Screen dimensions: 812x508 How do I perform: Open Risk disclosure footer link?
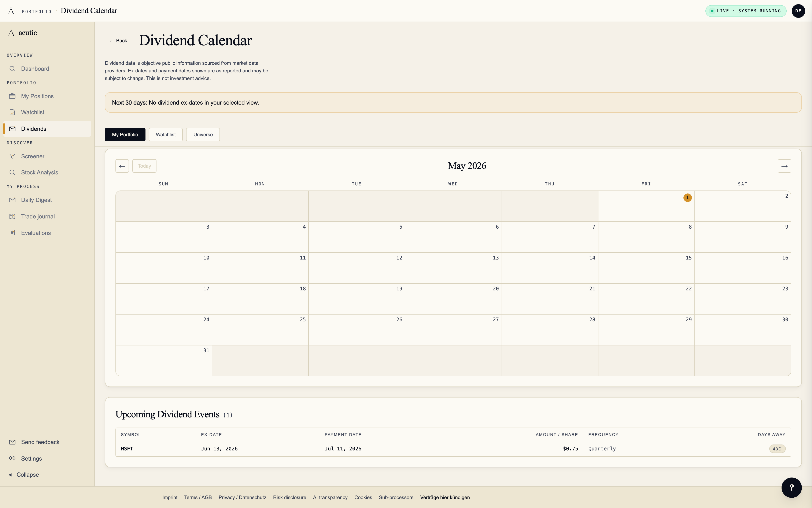pyautogui.click(x=289, y=497)
